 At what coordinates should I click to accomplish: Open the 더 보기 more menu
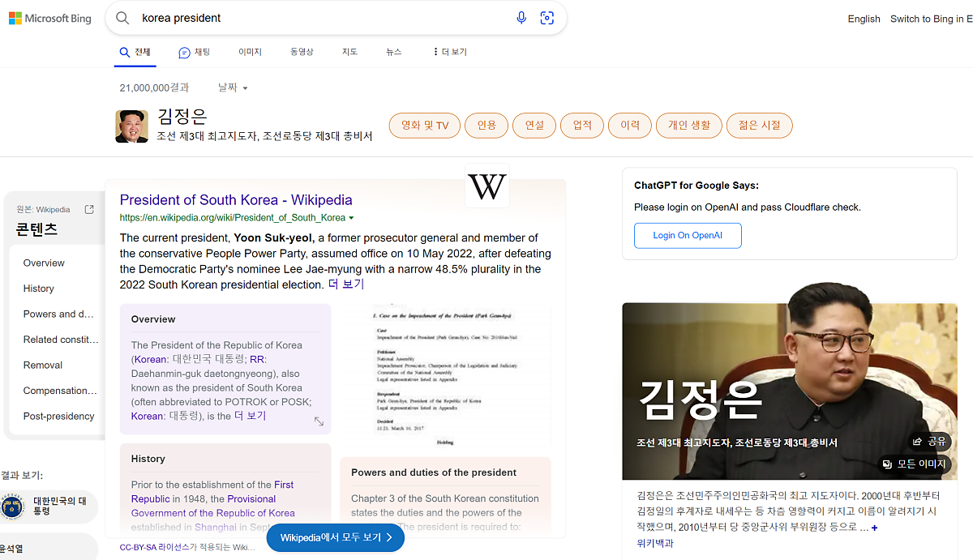450,52
